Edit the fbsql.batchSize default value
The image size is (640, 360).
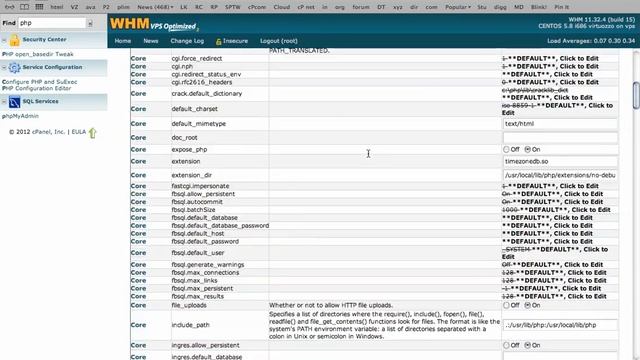pos(556,209)
